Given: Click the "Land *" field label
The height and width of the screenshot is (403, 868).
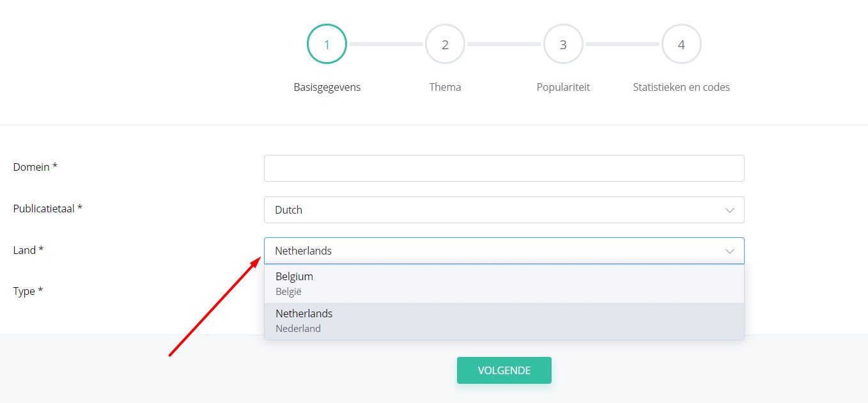Looking at the screenshot, I should coord(28,250).
